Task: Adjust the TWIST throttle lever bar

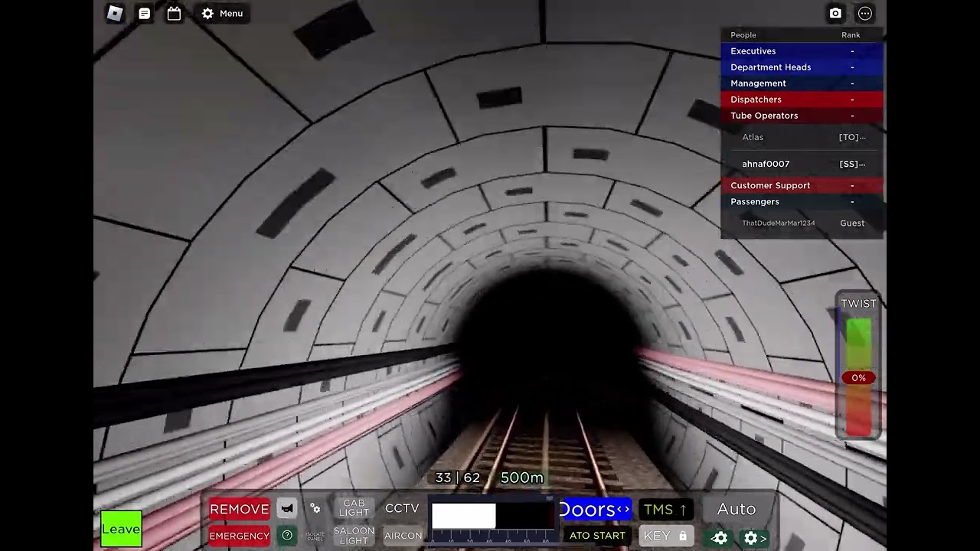Action: (858, 377)
